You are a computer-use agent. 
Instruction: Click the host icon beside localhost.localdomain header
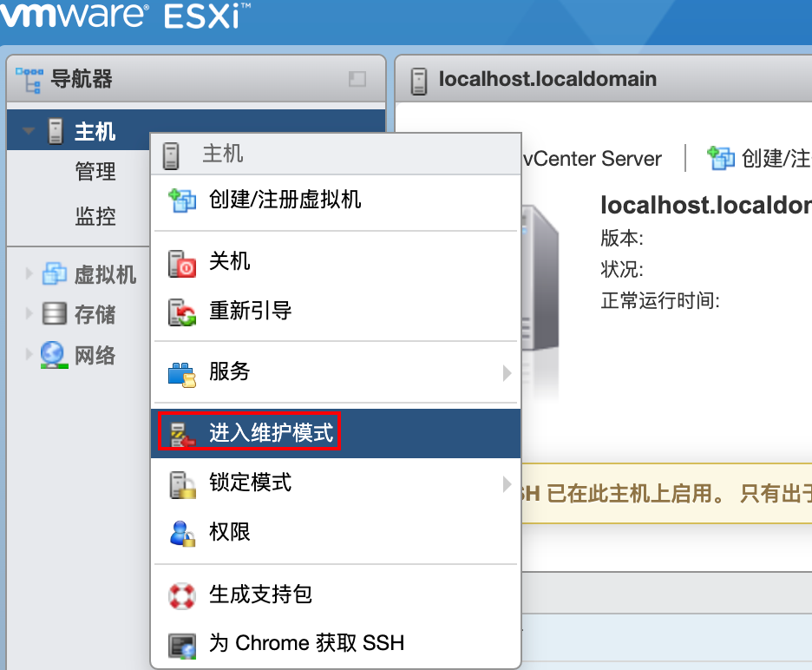[x=419, y=79]
